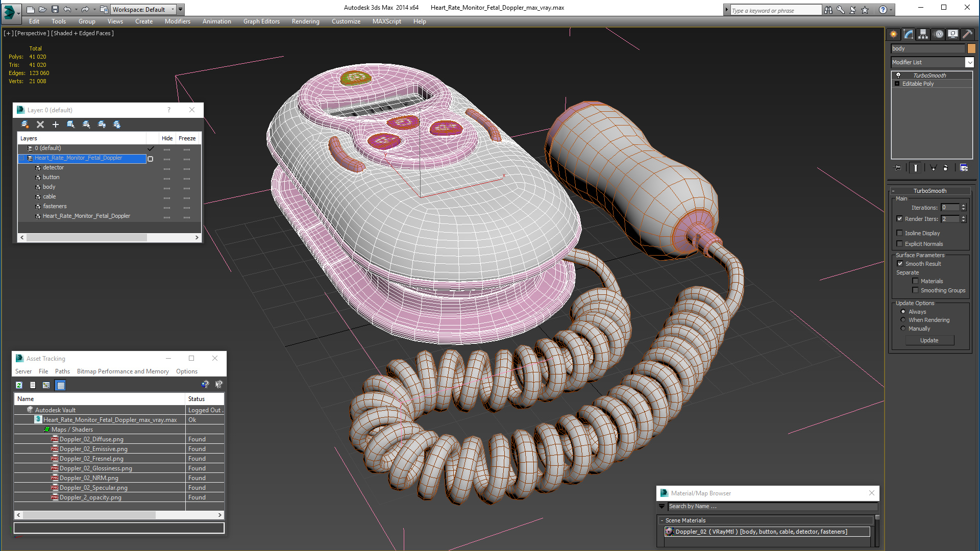Create new layer with plus icon
This screenshot has height=551, width=980.
point(56,124)
